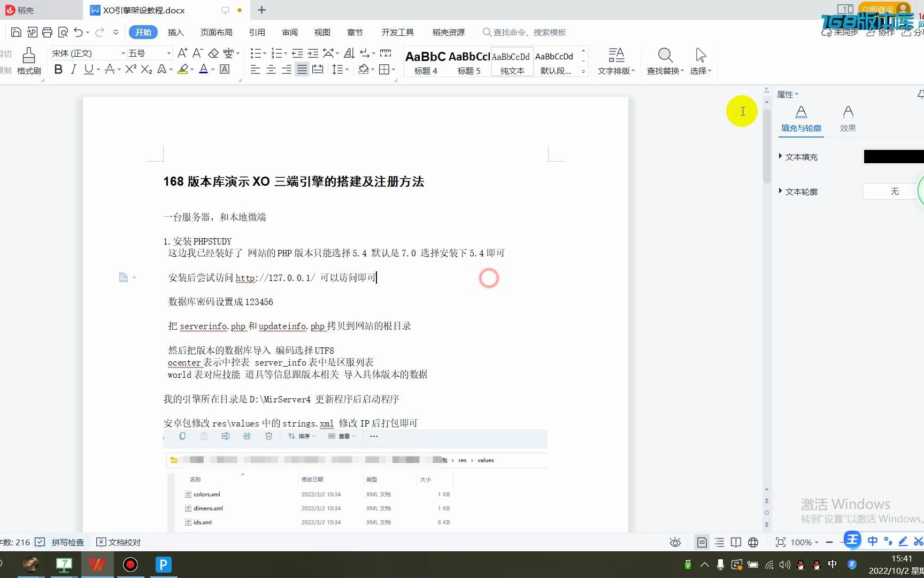Decrease font size with A- icon
Screen dimensions: 924x578
197,53
